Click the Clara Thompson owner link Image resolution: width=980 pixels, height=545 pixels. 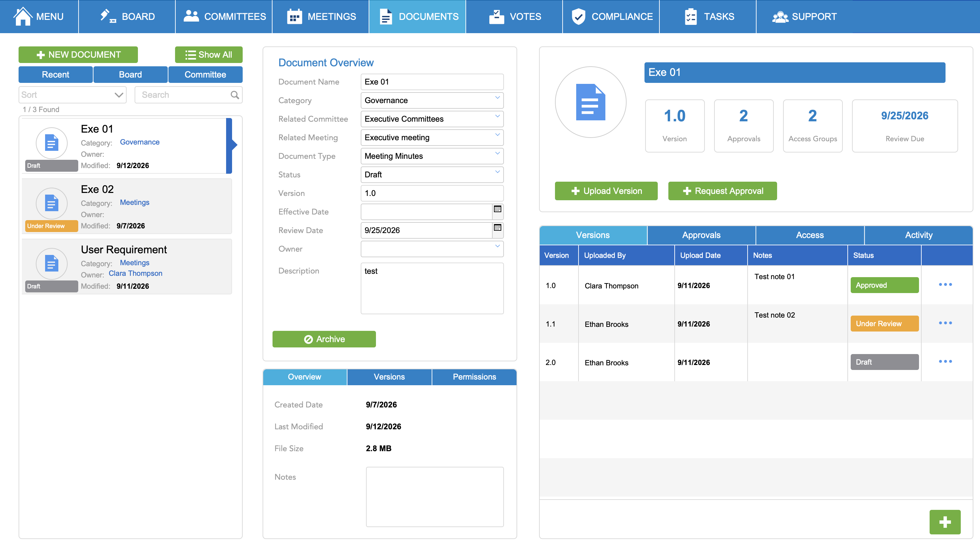[136, 273]
